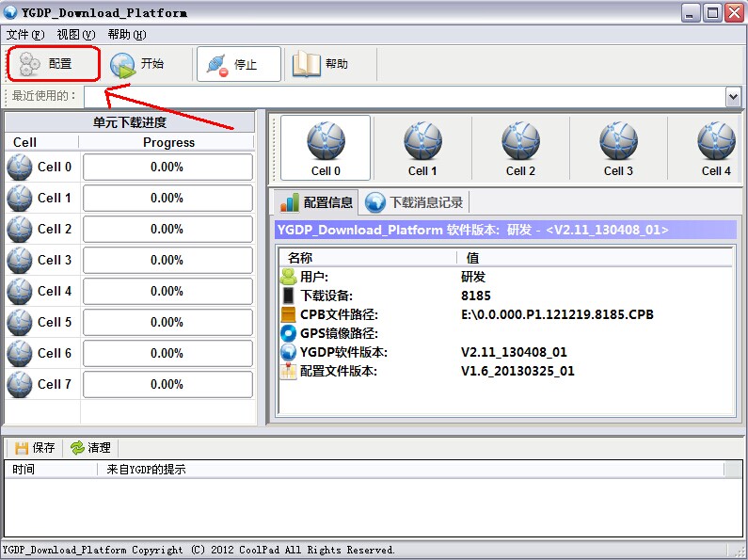Expand the 最近使用的 recent dropdown arrow
The image size is (748, 560).
click(733, 97)
